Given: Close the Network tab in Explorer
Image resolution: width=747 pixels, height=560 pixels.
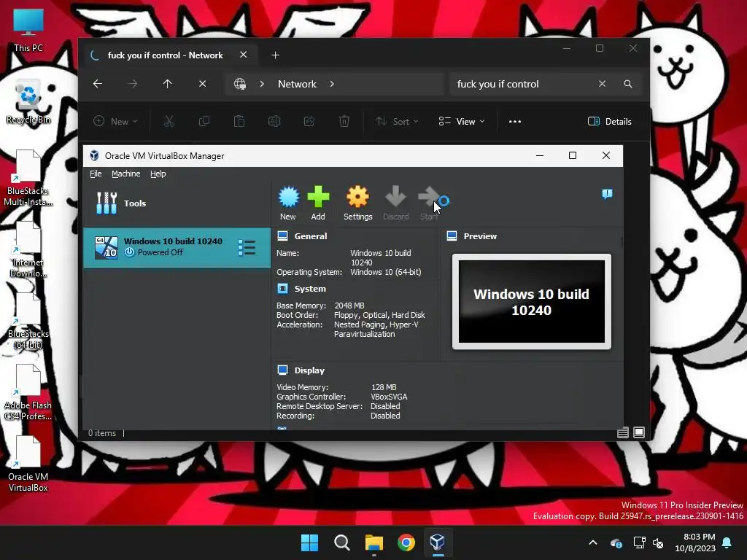Looking at the screenshot, I should tap(244, 55).
